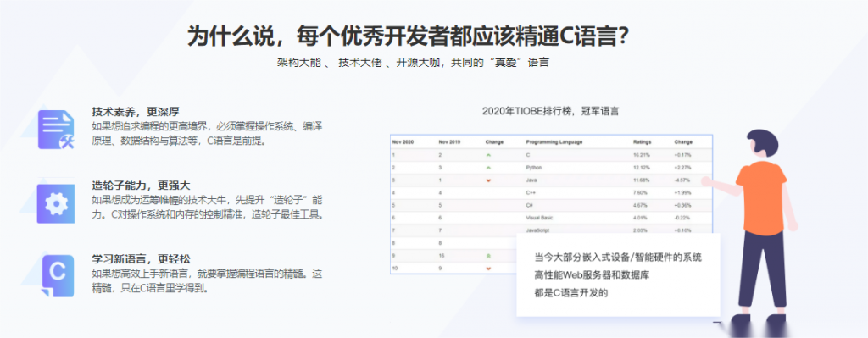
Task: Click the +2.27% change value
Action: pyautogui.click(x=682, y=167)
